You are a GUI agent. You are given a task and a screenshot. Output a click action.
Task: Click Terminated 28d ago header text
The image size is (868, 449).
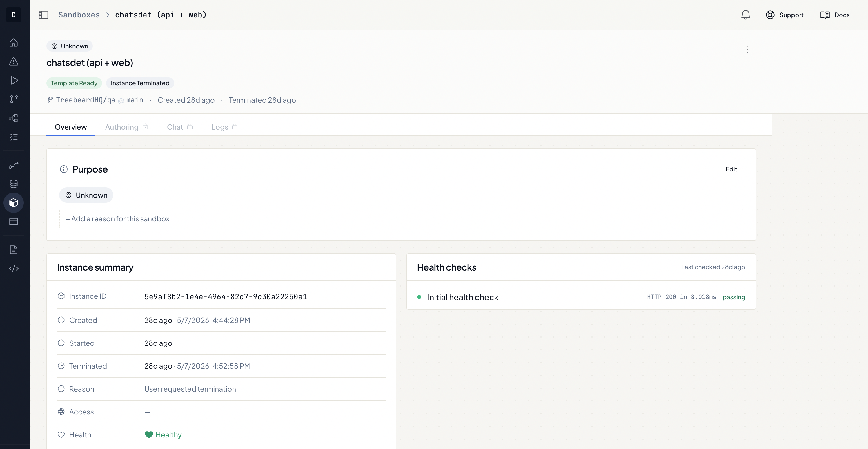(262, 100)
